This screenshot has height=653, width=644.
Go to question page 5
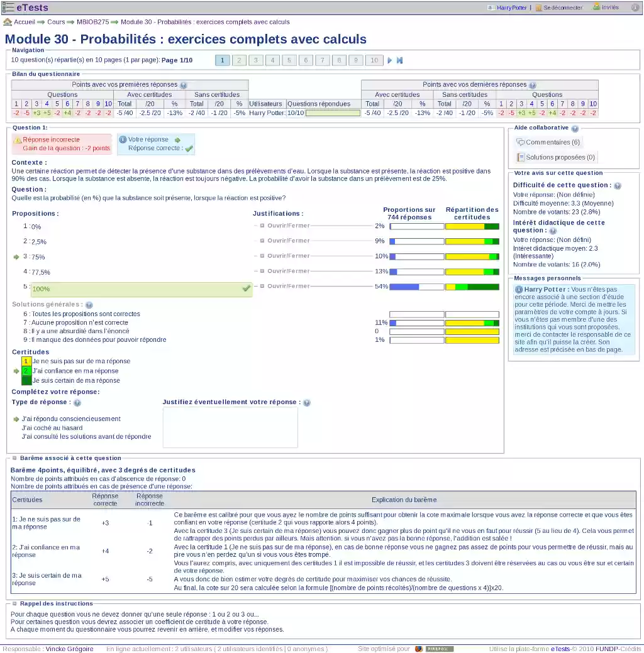(x=289, y=59)
